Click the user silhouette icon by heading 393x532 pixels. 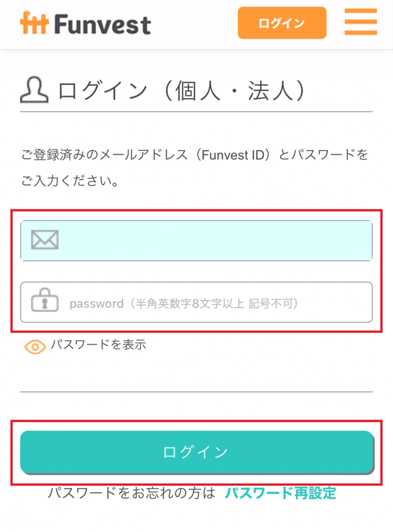pyautogui.click(x=34, y=90)
